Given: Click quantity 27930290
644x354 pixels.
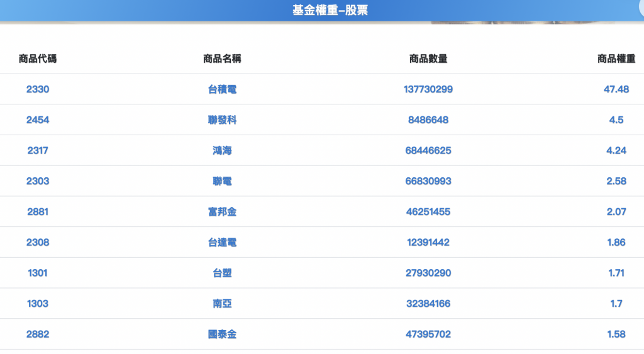Looking at the screenshot, I should [x=428, y=273].
